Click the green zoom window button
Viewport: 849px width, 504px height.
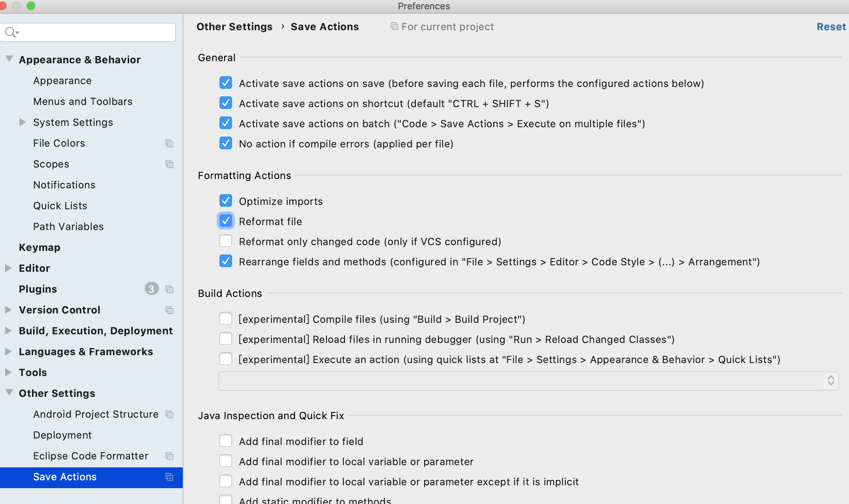click(x=31, y=6)
